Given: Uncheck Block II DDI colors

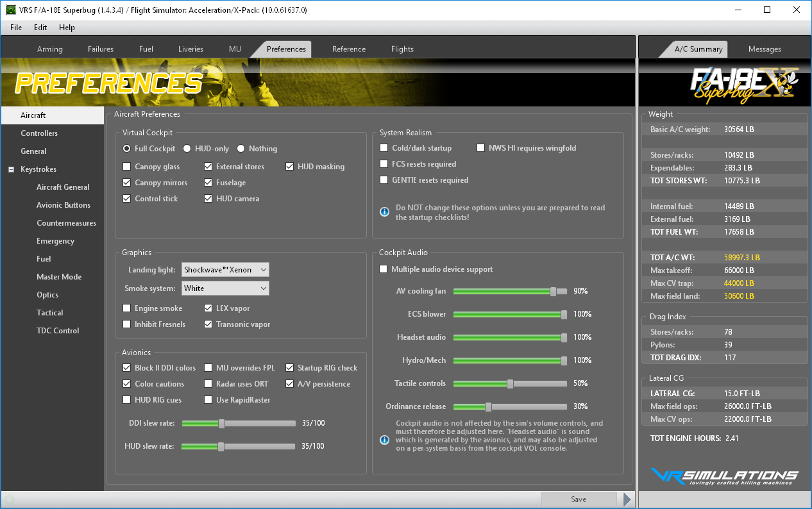Looking at the screenshot, I should point(127,368).
